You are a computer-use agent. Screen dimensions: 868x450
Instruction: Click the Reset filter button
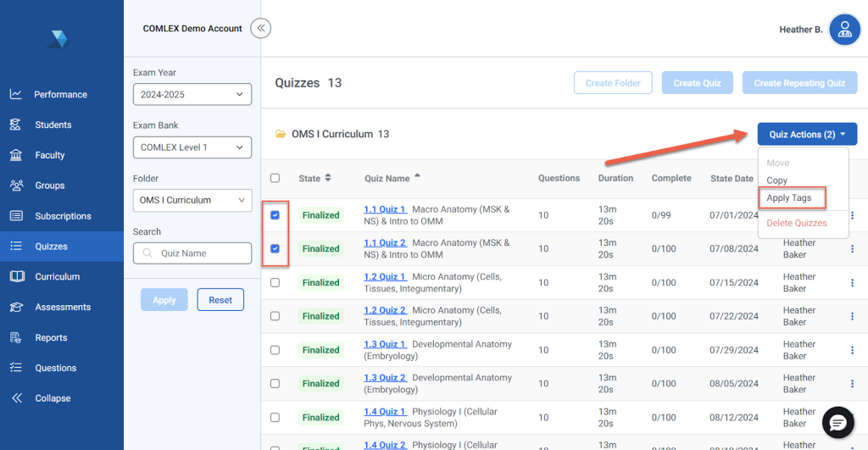[x=220, y=300]
